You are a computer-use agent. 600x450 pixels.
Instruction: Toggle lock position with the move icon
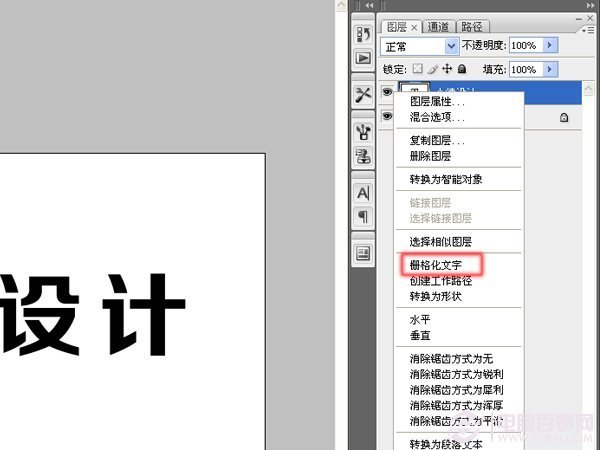[x=447, y=69]
